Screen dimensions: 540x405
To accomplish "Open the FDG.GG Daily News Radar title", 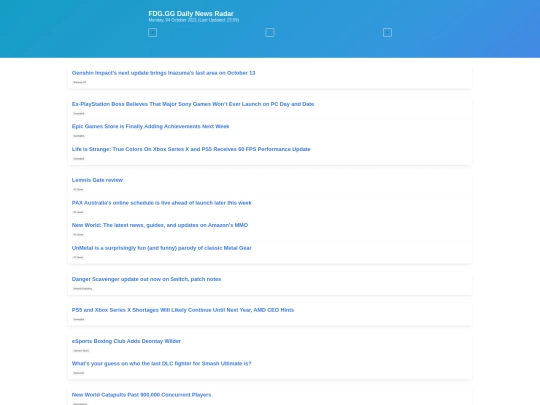I will [x=191, y=13].
